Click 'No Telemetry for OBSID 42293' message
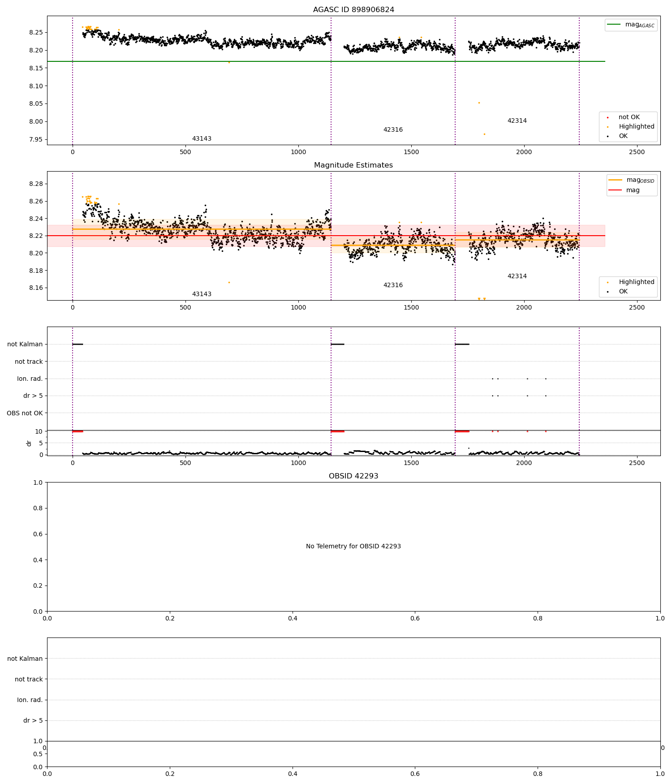Viewport: 672px width, 784px height. (x=353, y=547)
